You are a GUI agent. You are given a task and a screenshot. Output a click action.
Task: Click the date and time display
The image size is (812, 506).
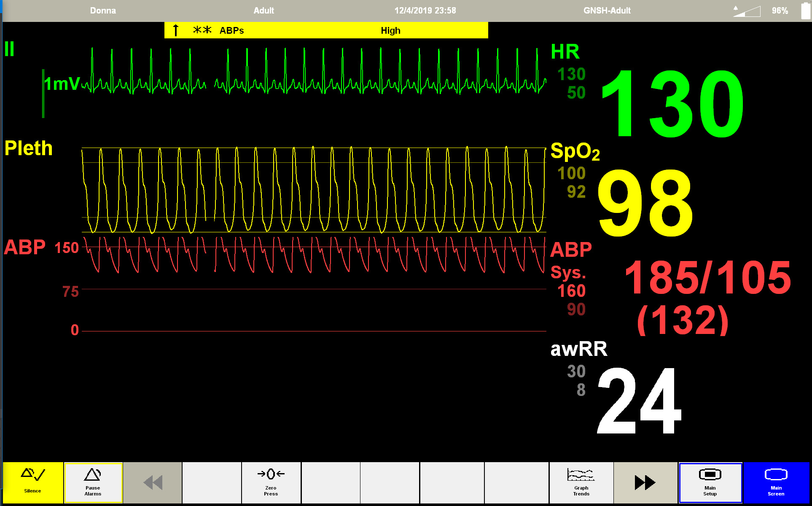tap(425, 11)
